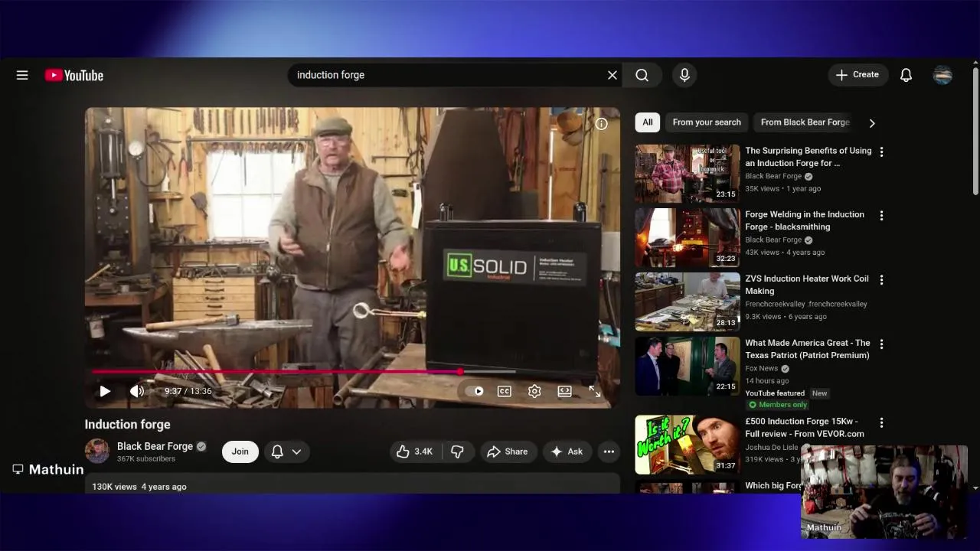Screen dimensions: 980x551
Task: Open the YouTube hamburger guide menu
Action: click(22, 75)
